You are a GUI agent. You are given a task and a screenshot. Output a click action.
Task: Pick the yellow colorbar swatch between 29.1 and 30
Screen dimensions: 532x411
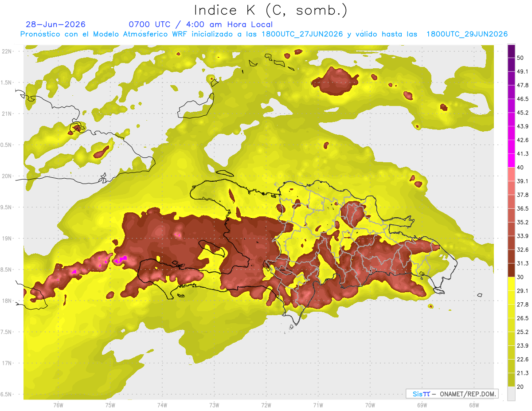coord(511,284)
